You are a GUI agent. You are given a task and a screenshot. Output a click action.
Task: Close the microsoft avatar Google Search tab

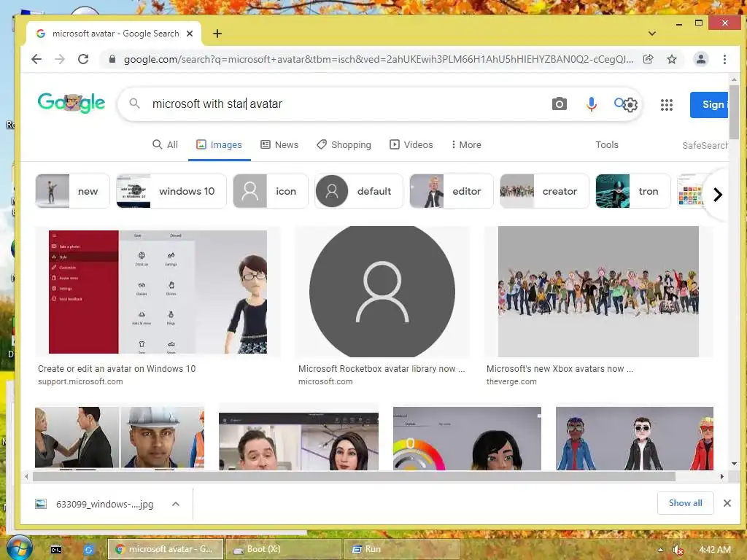tap(190, 34)
